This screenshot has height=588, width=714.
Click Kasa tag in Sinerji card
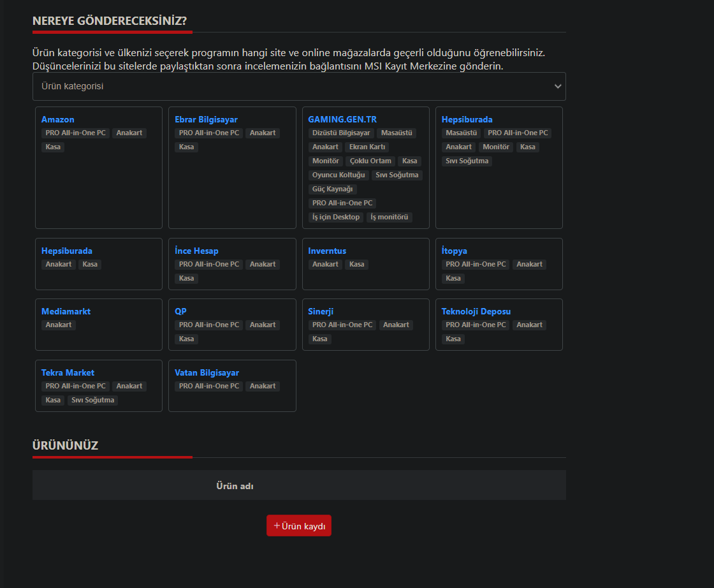click(319, 339)
